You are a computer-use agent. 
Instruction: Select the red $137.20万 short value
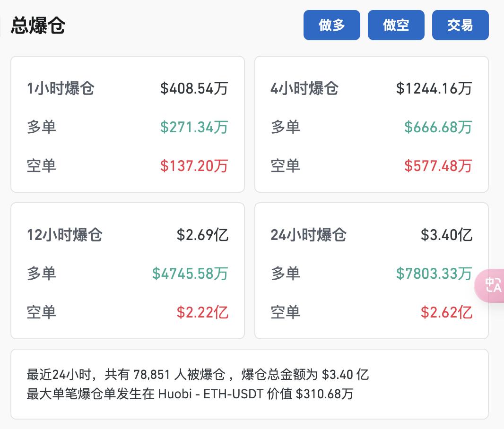(x=194, y=166)
